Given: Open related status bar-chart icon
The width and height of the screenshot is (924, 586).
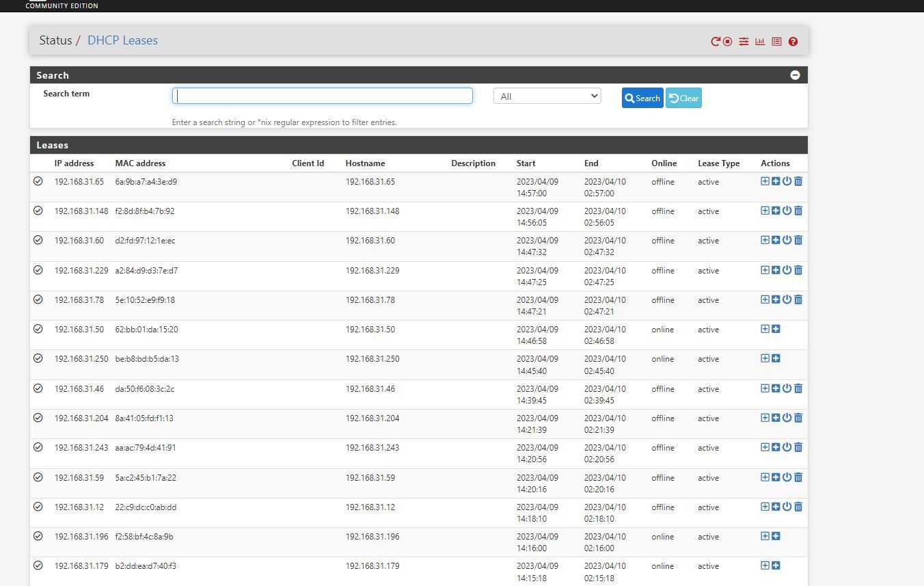Looking at the screenshot, I should [760, 42].
